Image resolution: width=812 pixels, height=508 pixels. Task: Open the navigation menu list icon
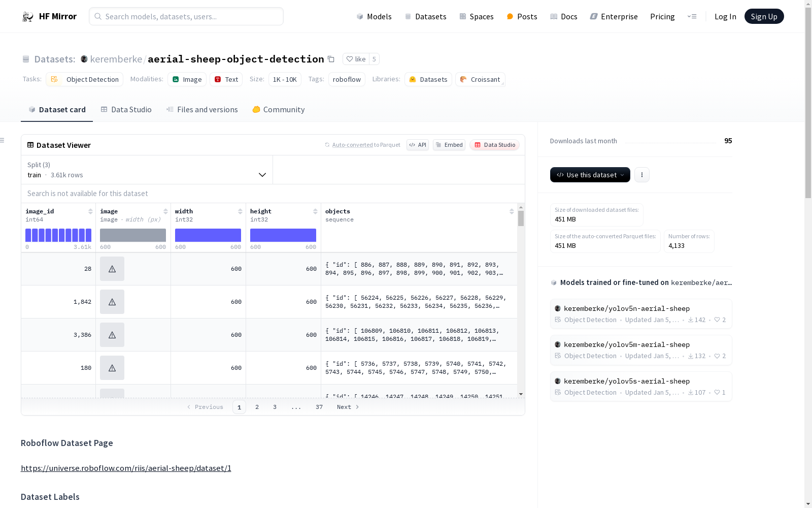(x=692, y=17)
